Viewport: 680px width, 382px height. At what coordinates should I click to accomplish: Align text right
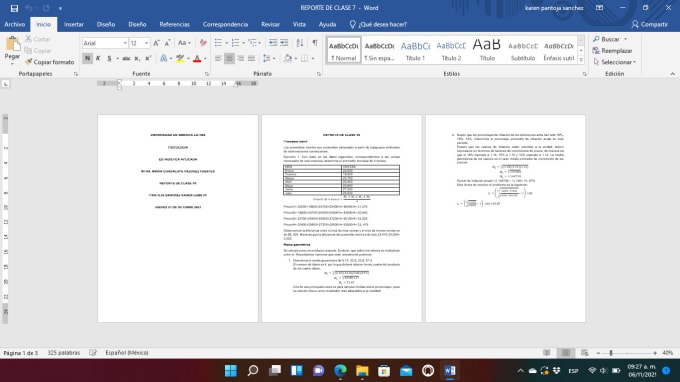[x=241, y=58]
